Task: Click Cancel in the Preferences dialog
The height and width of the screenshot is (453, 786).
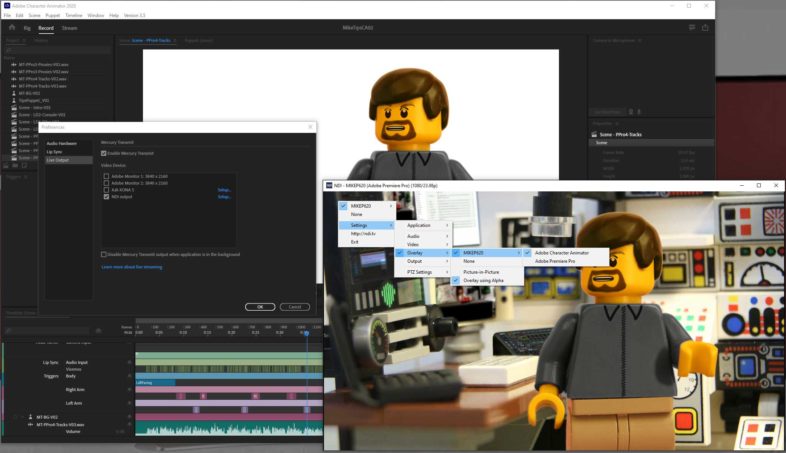Action: 294,307
